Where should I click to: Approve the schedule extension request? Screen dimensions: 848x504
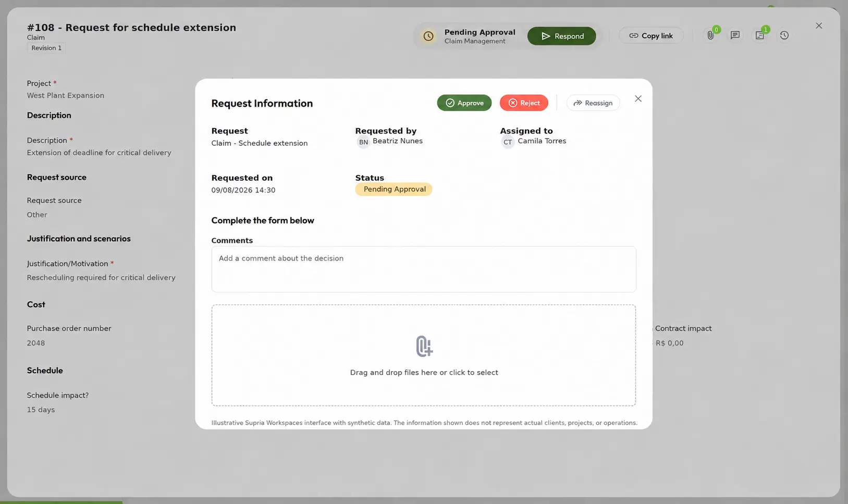tap(464, 103)
